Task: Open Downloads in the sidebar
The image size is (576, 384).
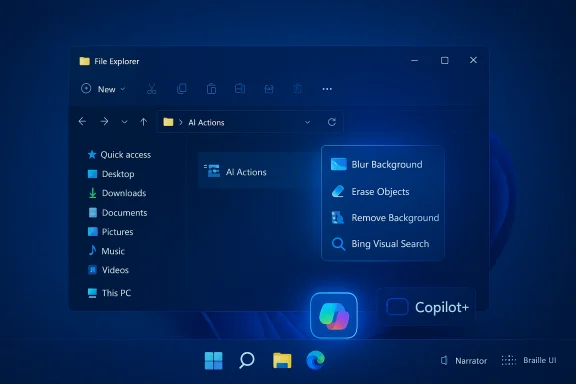Action: click(117, 193)
